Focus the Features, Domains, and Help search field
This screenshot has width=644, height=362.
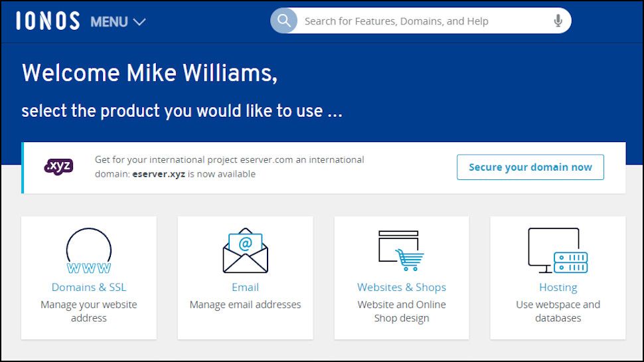pyautogui.click(x=425, y=21)
